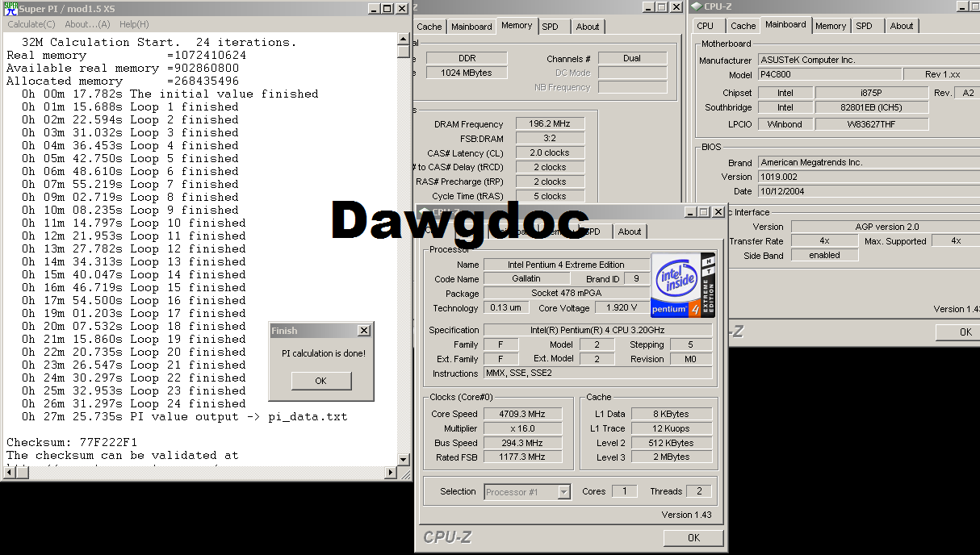Open SPD tab in the Memory window
The width and height of the screenshot is (980, 555).
click(550, 27)
